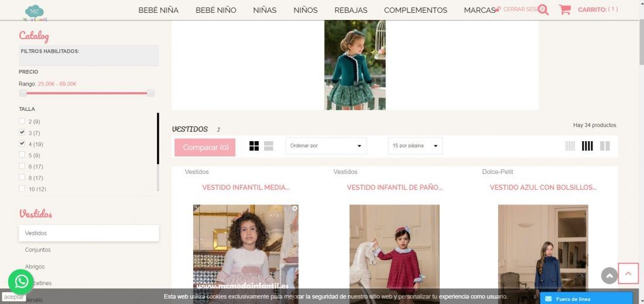Open the search magnifier icon
The image size is (644, 304).
(x=543, y=10)
